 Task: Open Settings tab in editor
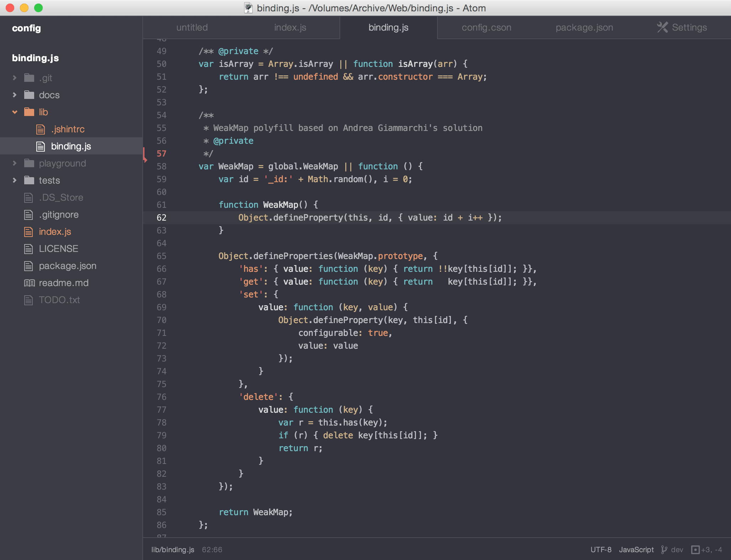pos(682,27)
